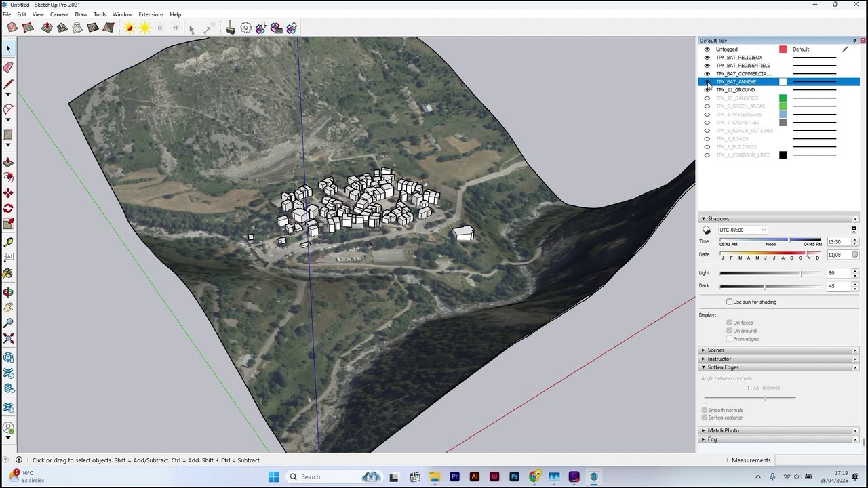
Task: Collapse the Soften Edges panel
Action: pos(703,367)
